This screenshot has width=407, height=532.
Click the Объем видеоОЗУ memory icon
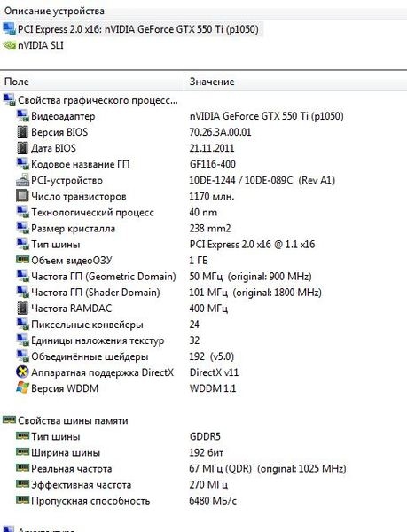(23, 260)
